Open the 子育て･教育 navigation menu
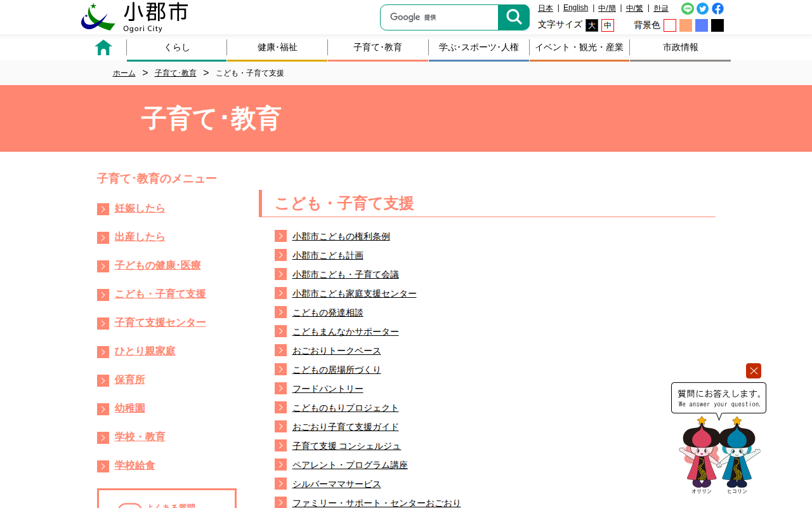 (378, 48)
